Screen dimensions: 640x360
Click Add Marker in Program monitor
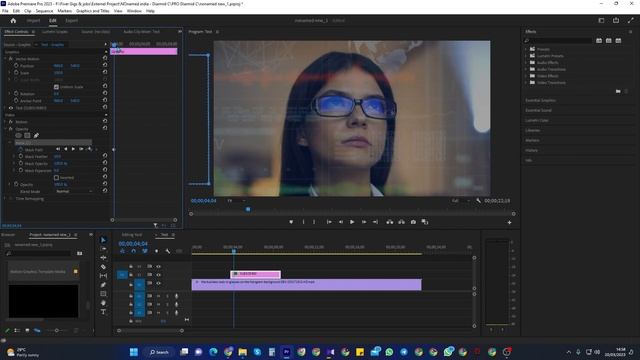pos(291,222)
